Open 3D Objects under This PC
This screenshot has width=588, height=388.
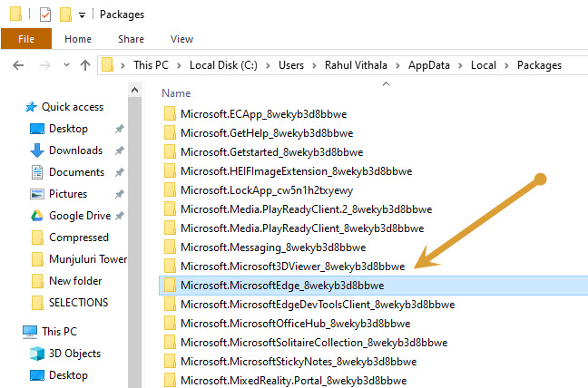click(x=65, y=354)
